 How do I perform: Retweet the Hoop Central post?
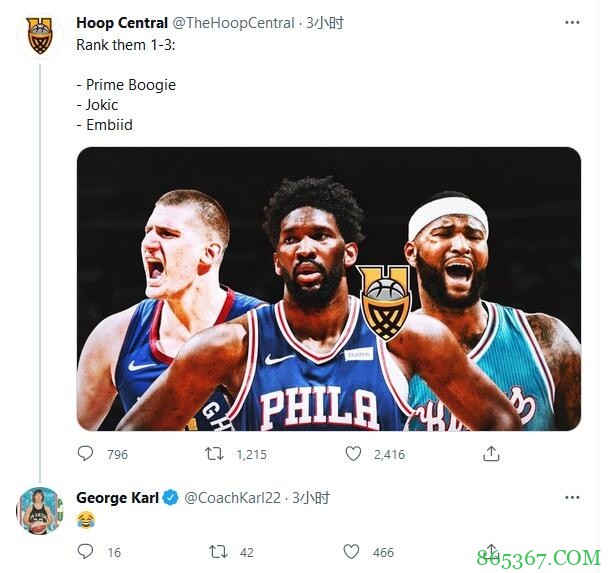tap(214, 454)
